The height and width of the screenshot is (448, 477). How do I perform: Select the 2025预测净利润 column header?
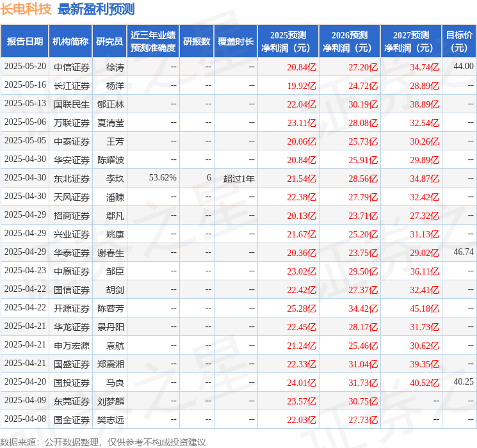click(x=288, y=42)
